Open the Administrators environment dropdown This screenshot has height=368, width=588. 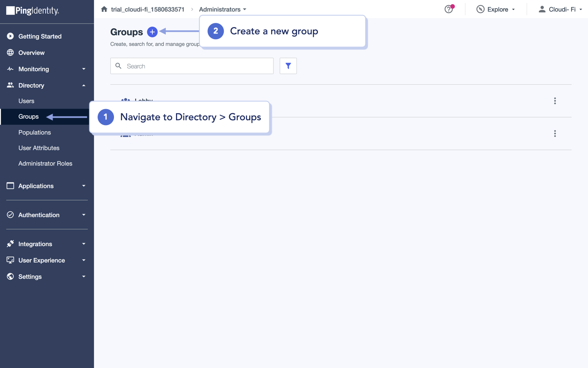coord(223,9)
